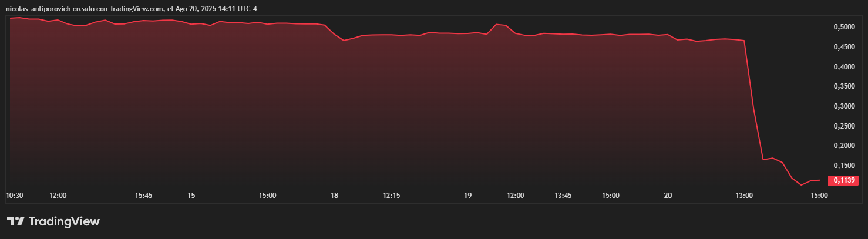This screenshot has width=868, height=239.
Task: Select the day 15 date marker
Action: 191,195
